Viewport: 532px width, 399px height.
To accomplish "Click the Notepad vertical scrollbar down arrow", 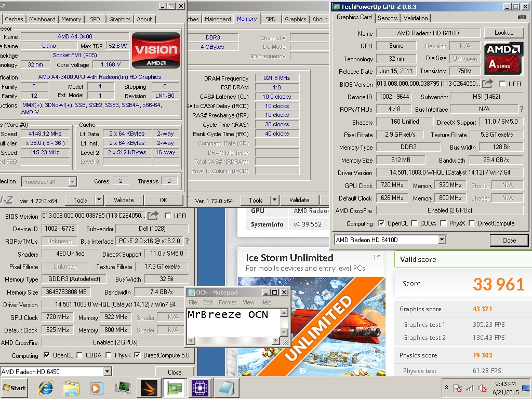I will click(284, 332).
